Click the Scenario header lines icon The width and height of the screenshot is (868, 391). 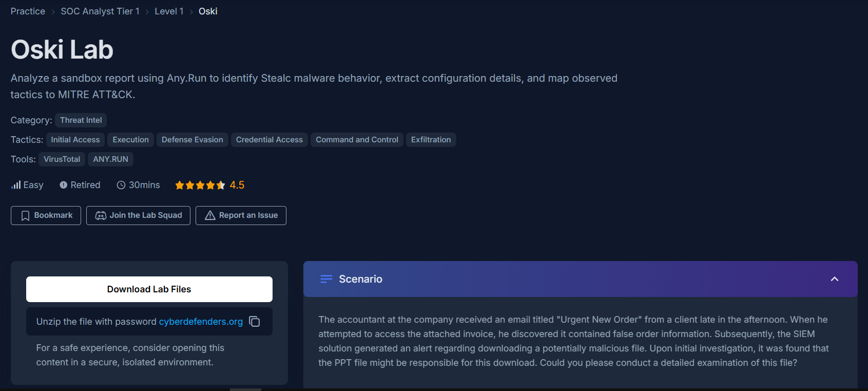[326, 279]
